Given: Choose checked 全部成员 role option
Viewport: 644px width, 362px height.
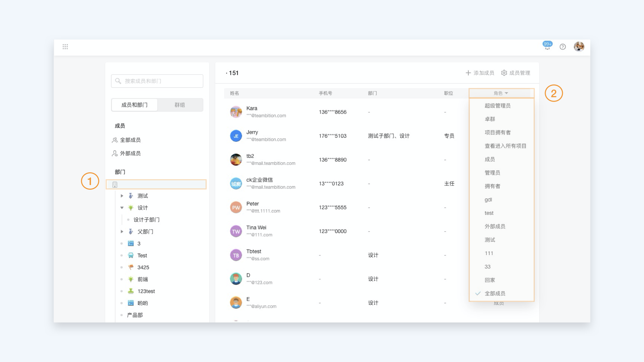Looking at the screenshot, I should click(x=495, y=293).
